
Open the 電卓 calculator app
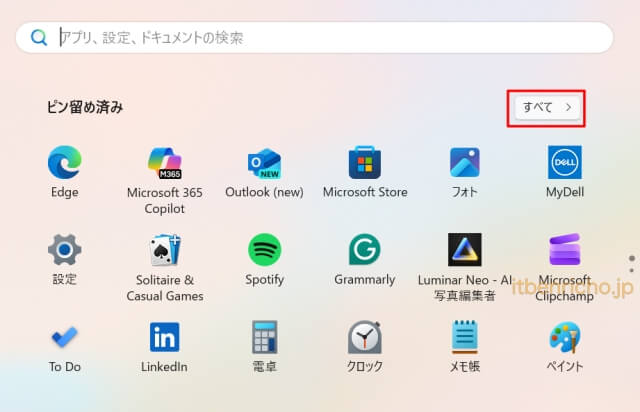(x=264, y=337)
